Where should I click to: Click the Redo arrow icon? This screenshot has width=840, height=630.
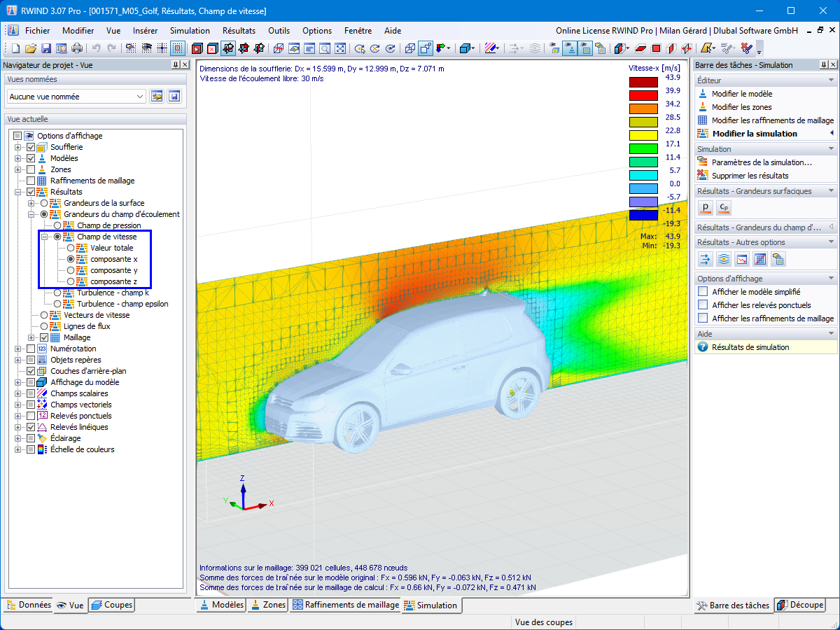click(x=111, y=48)
